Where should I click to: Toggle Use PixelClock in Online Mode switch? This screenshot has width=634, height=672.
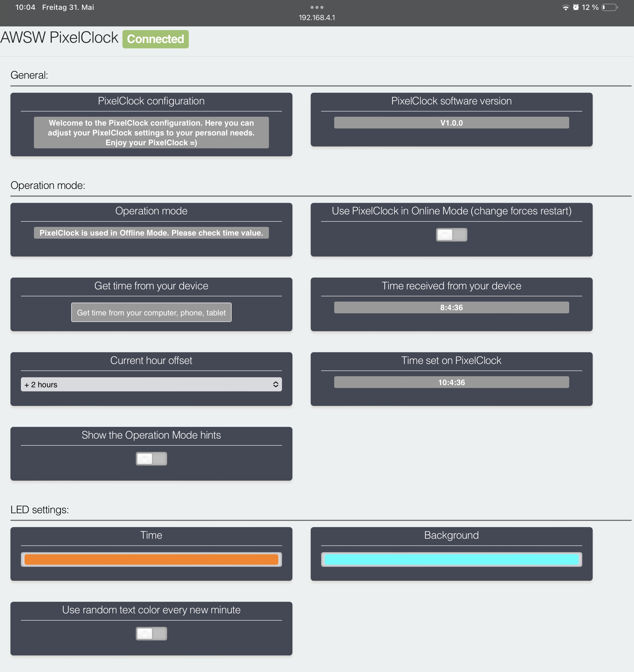451,235
